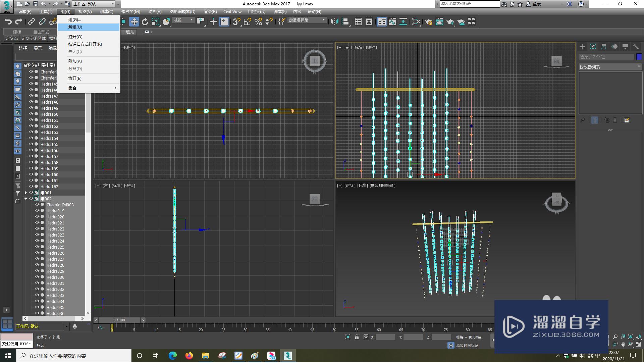Screen dimensions: 644x363
Task: Hide group 组001 with its eye icon
Action: [x=31, y=193]
